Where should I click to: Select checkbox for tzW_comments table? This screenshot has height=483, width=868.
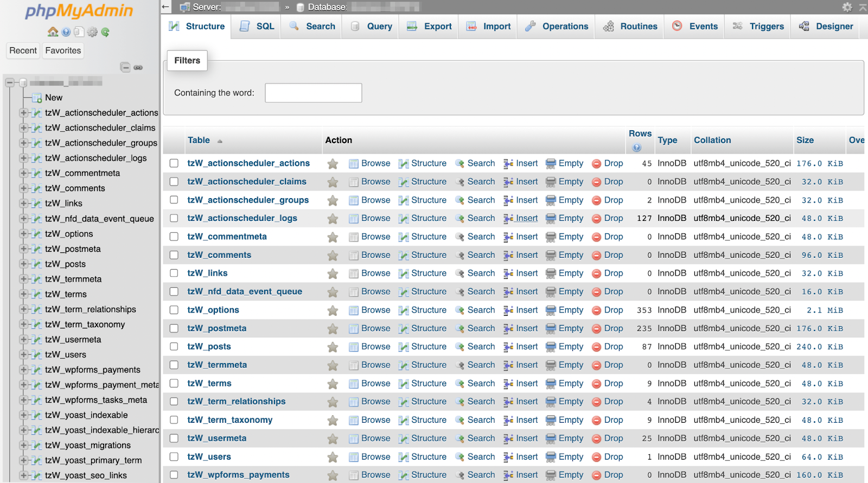174,255
